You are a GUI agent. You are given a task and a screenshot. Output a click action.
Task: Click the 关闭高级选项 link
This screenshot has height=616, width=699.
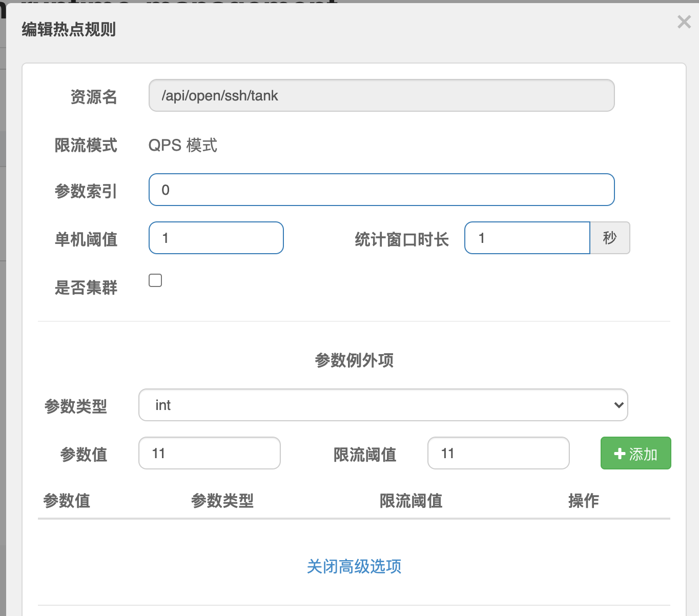coord(354,566)
